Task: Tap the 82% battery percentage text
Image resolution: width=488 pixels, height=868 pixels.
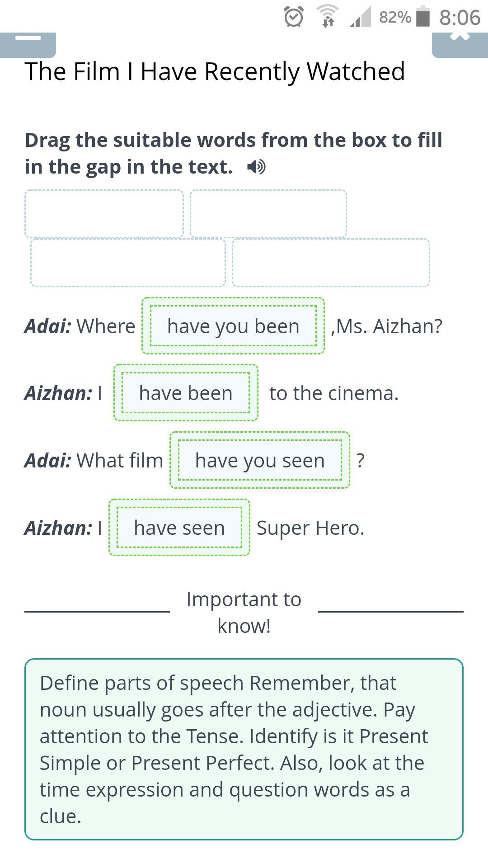Action: (x=395, y=17)
